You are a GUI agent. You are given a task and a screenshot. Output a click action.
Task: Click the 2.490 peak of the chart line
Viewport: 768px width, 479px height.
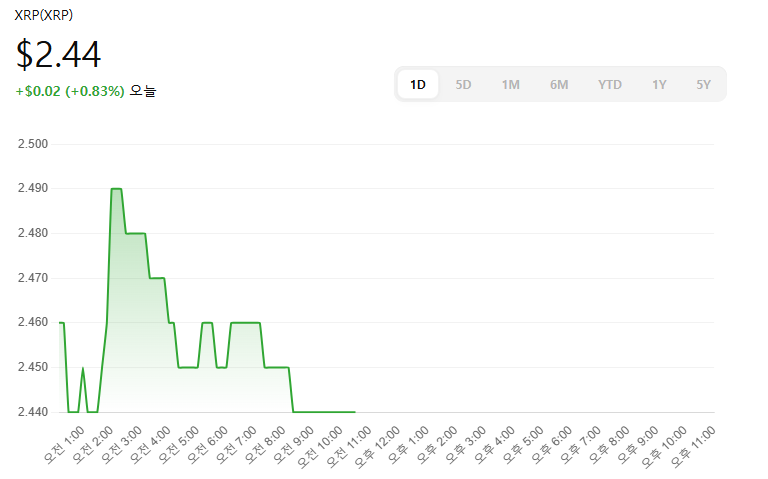point(117,189)
